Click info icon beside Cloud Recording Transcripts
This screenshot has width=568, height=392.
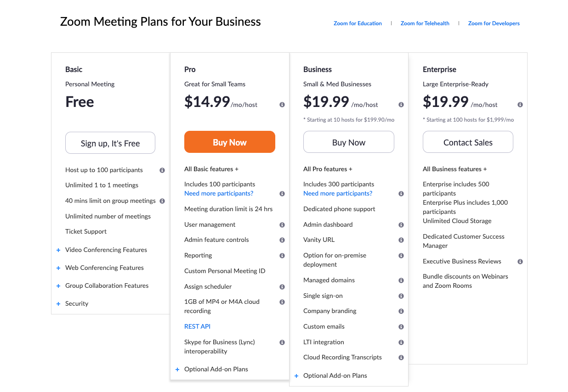point(401,358)
